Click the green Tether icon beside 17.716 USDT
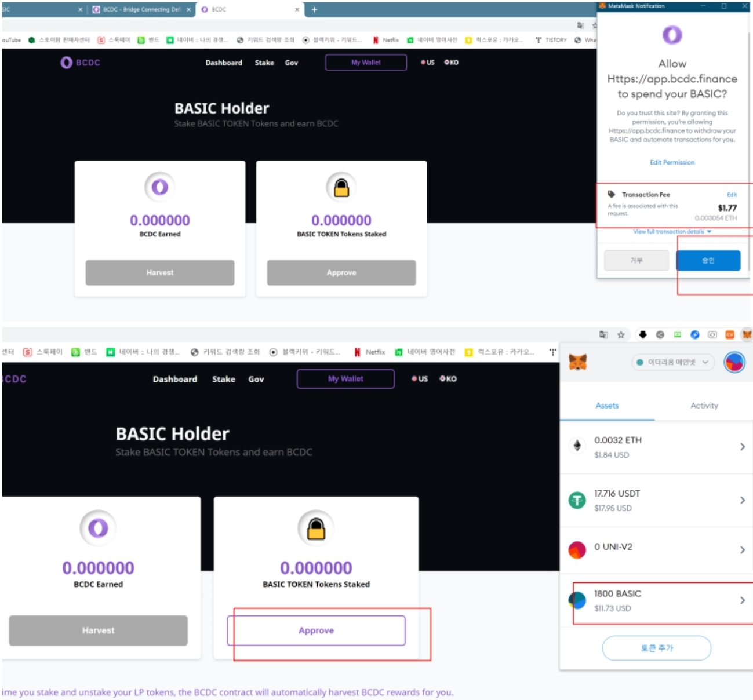Image resolution: width=753 pixels, height=700 pixels. pos(577,500)
